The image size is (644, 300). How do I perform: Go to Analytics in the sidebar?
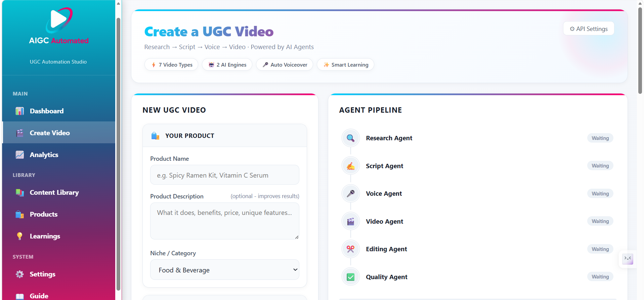click(59, 155)
